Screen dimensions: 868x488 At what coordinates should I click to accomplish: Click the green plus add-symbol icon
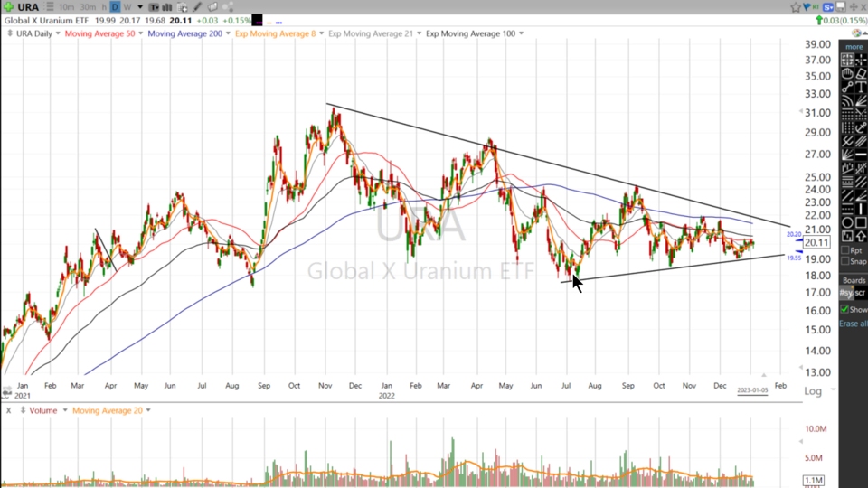8,7
